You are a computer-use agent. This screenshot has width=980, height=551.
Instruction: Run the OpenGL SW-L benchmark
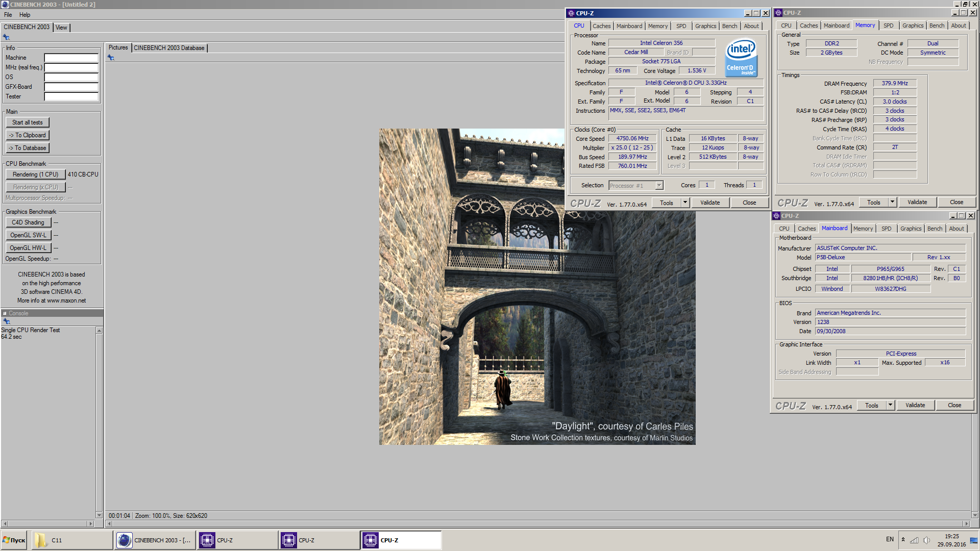tap(28, 235)
